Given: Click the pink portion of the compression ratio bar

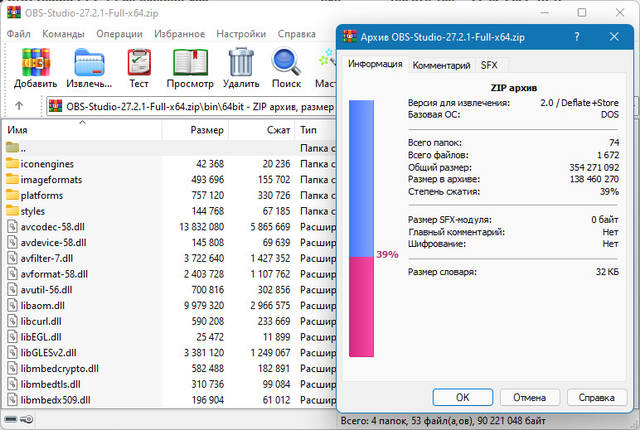Looking at the screenshot, I should [x=361, y=307].
